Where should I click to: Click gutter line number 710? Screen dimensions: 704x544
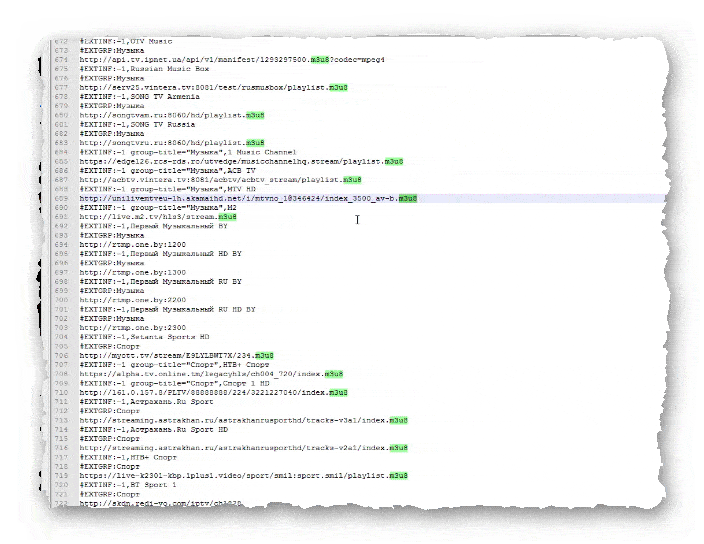(x=61, y=392)
